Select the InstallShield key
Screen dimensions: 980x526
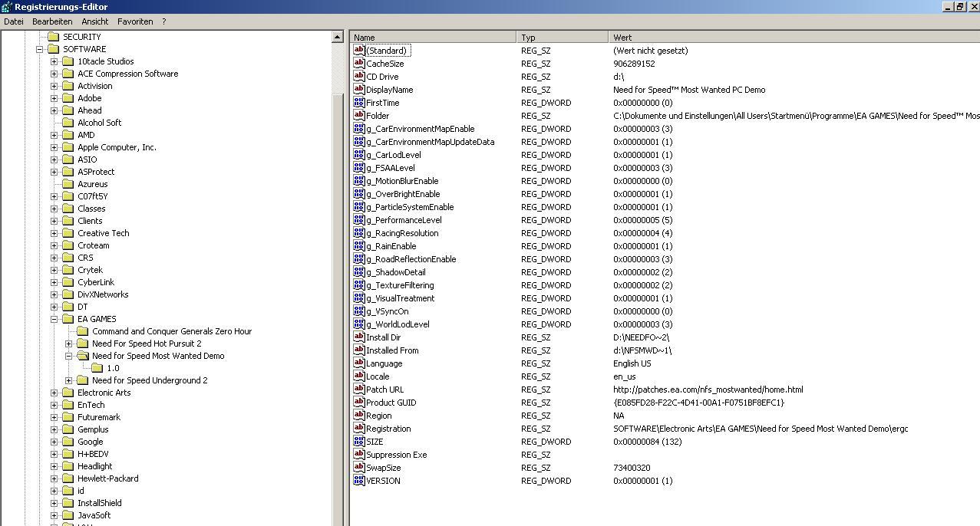tap(99, 503)
